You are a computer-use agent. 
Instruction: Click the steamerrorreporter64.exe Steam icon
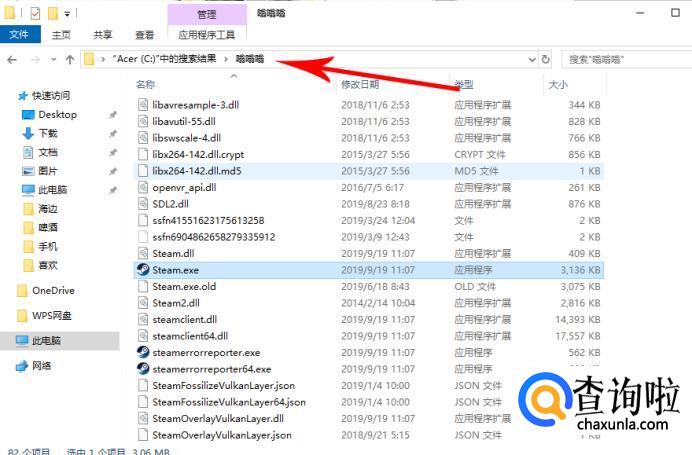coord(143,369)
